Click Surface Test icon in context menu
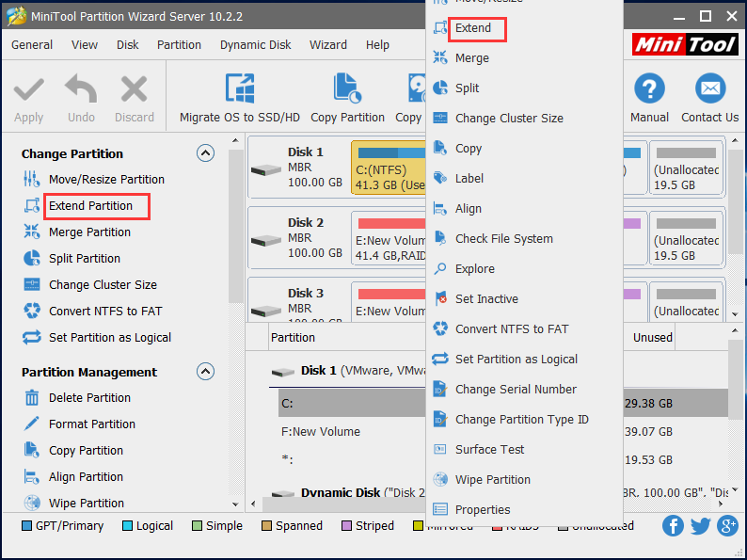This screenshot has height=560, width=747. pyautogui.click(x=439, y=450)
